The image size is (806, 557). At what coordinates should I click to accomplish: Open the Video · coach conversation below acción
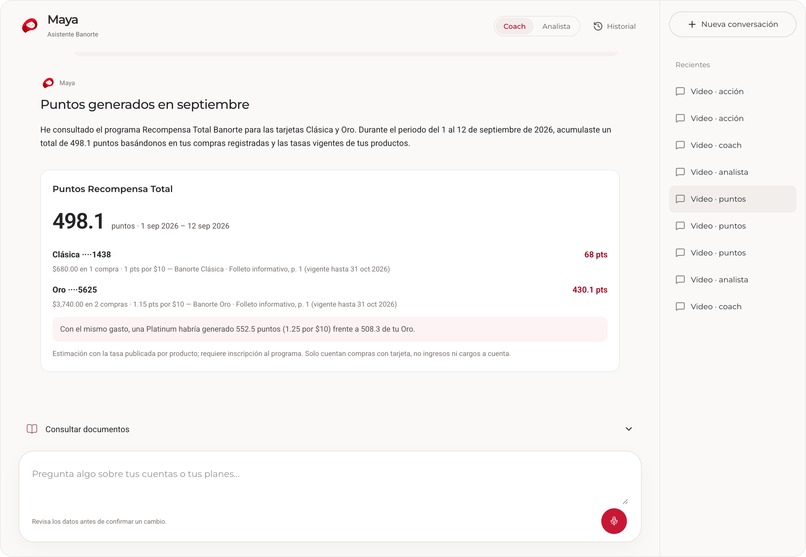[732, 145]
